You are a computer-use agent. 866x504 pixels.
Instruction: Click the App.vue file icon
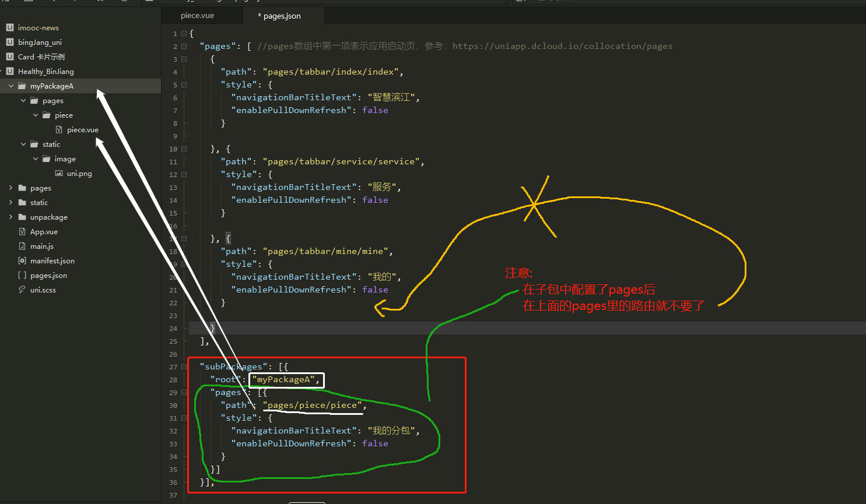tap(22, 231)
